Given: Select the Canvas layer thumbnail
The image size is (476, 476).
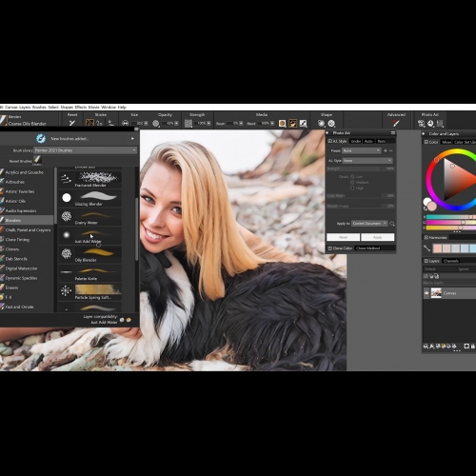Looking at the screenshot, I should [436, 293].
